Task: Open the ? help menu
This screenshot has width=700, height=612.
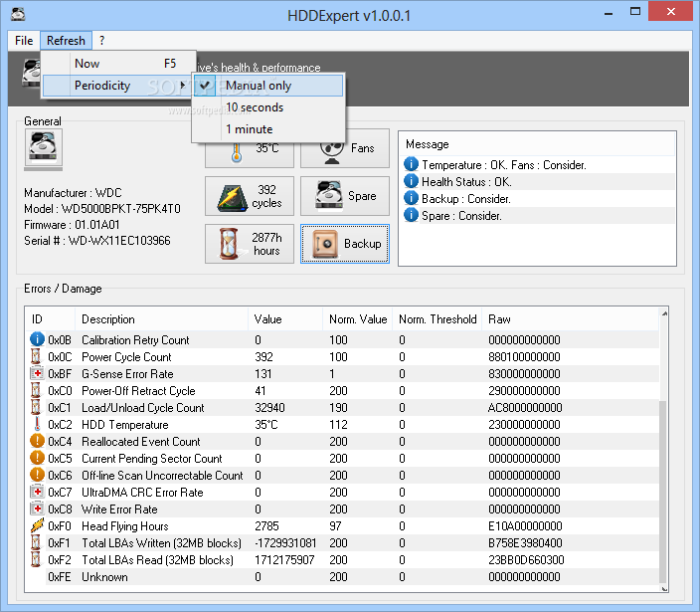Action: click(x=101, y=41)
